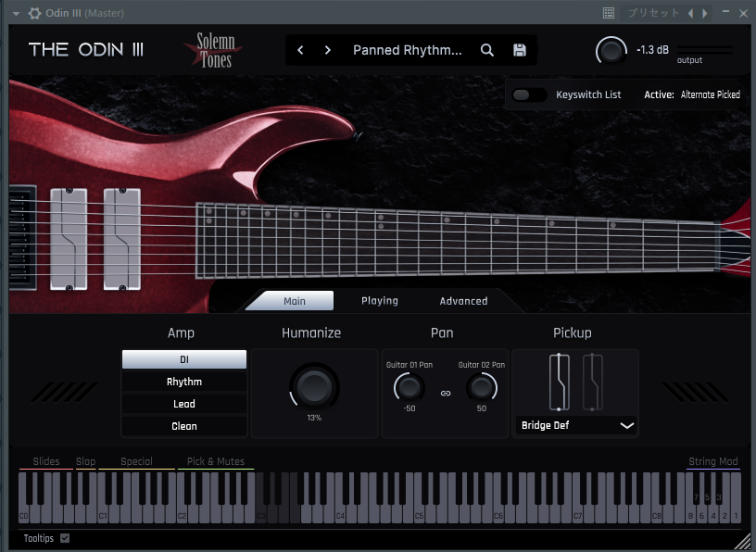Click the 13% humanize value
Image resolution: width=756 pixels, height=552 pixels.
[314, 418]
